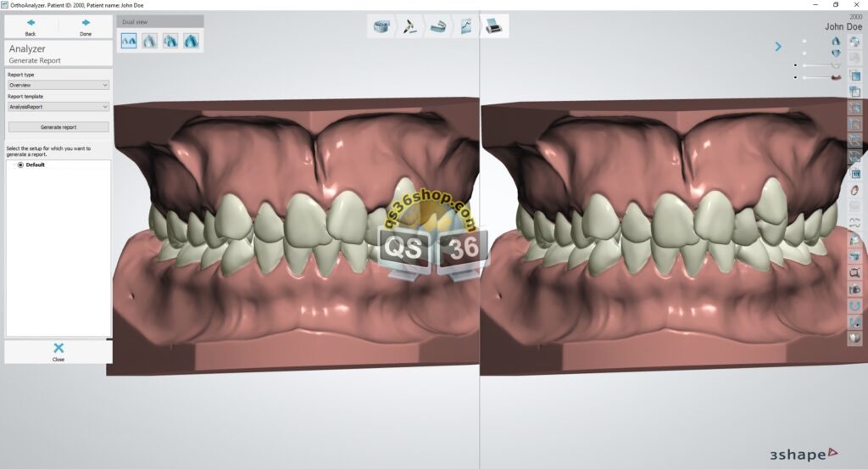Click the Back arrow button
This screenshot has width=868, height=469.
click(x=31, y=26)
